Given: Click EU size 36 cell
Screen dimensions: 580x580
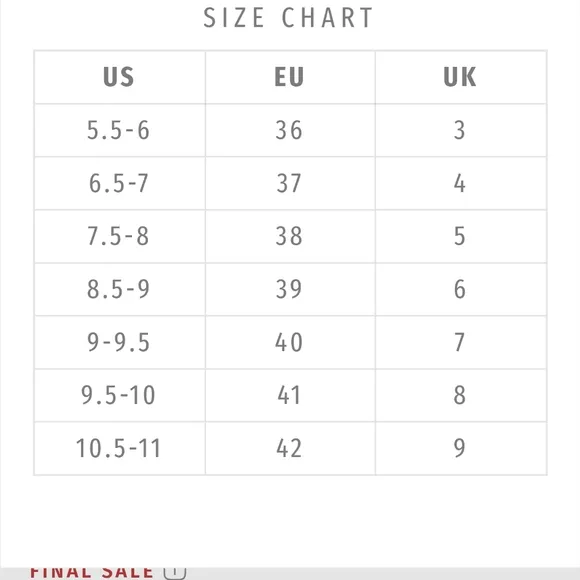Looking at the screenshot, I should 290,131.
